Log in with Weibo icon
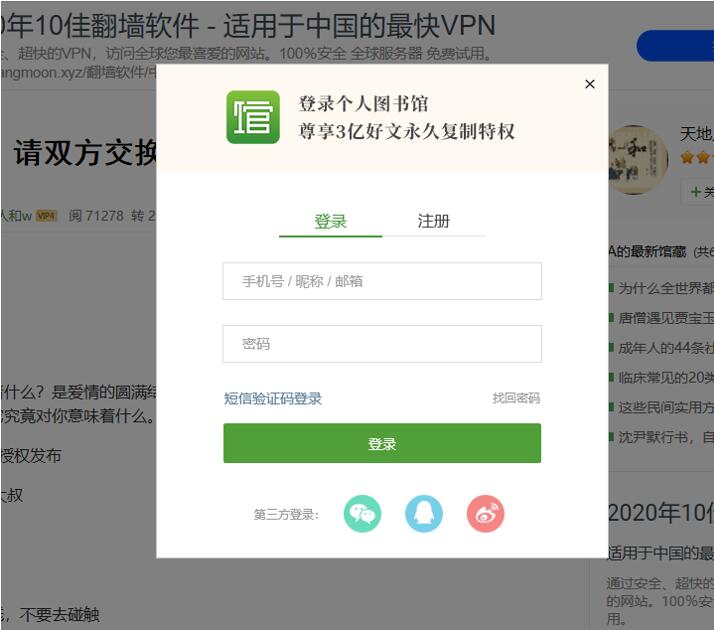 [485, 514]
